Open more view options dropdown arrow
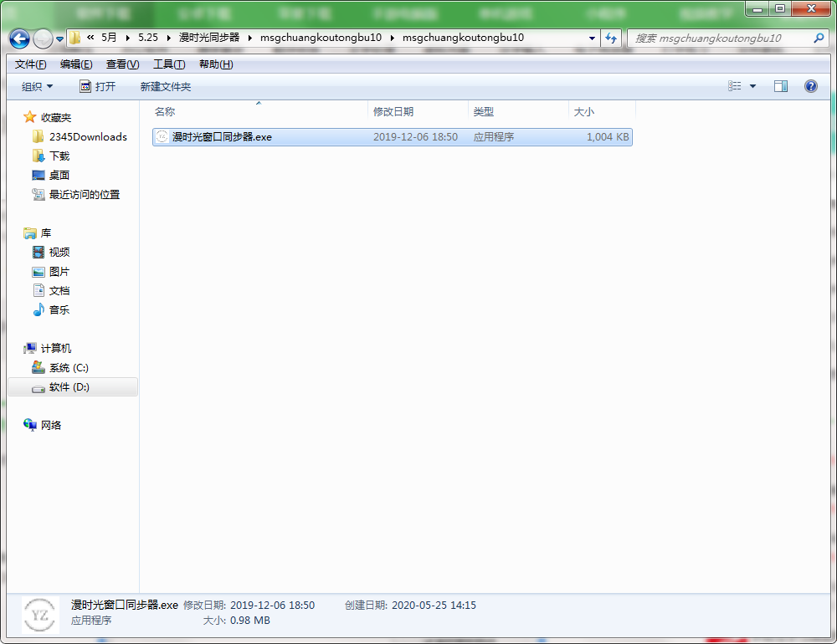 click(752, 86)
